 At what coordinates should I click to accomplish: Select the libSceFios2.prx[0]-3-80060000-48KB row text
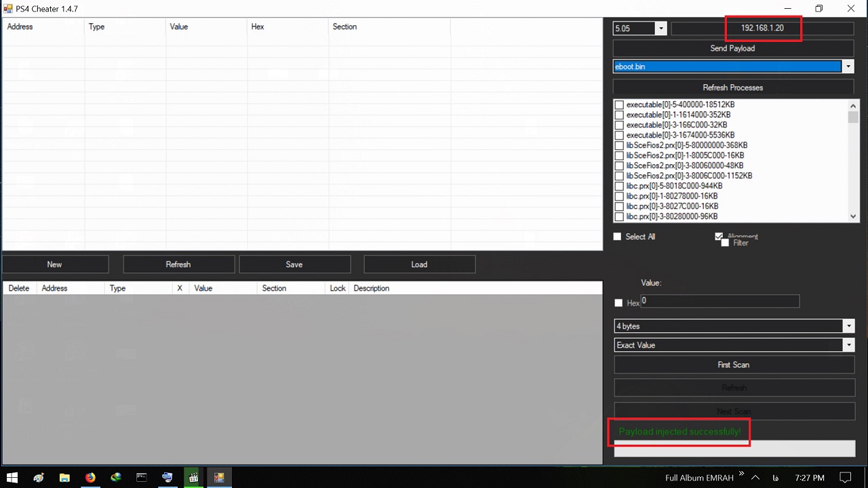[685, 165]
